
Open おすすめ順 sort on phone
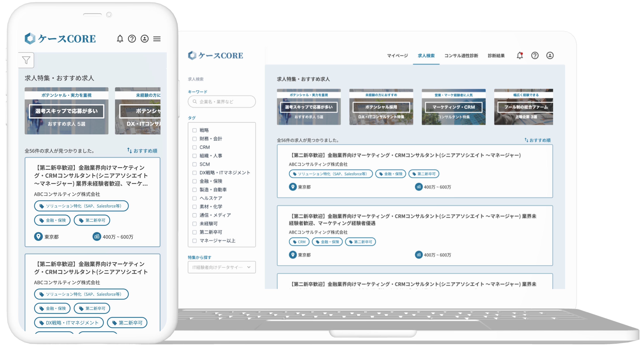tap(142, 151)
